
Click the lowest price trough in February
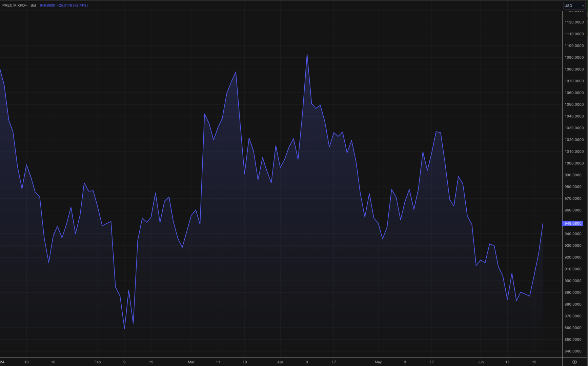(x=124, y=328)
